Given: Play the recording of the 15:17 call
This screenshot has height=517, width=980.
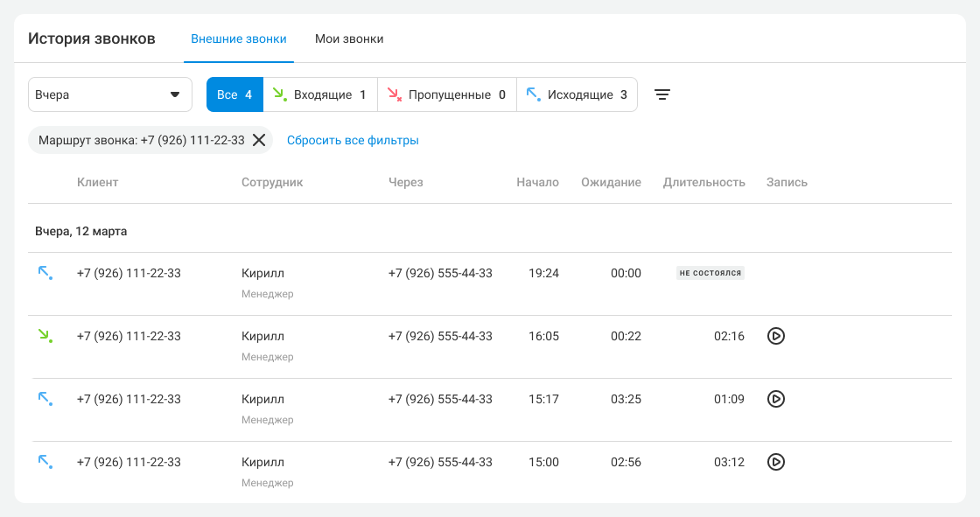Looking at the screenshot, I should click(x=775, y=399).
